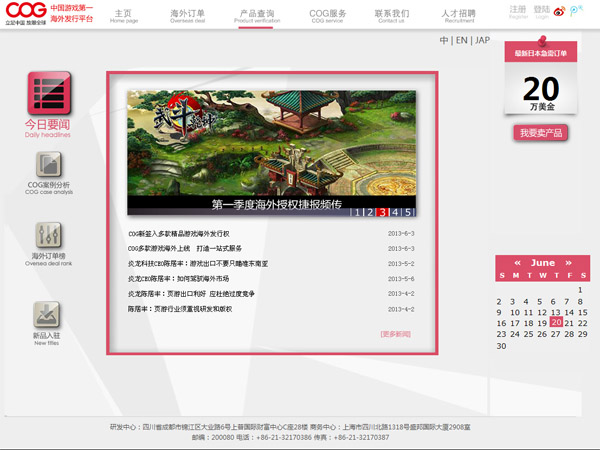Click the 20 万美金 order amount
The height and width of the screenshot is (450, 600).
pyautogui.click(x=541, y=93)
